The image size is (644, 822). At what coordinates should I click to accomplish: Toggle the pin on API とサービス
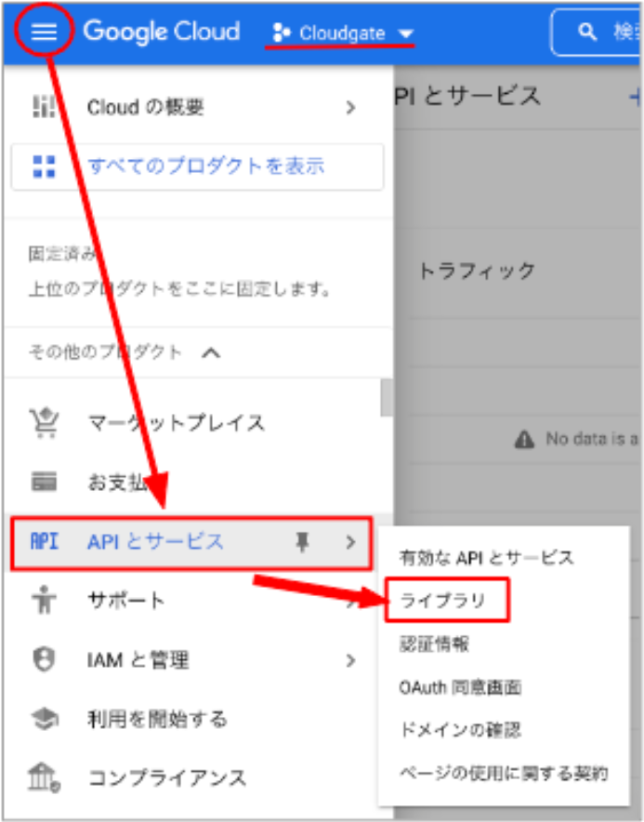[x=302, y=542]
